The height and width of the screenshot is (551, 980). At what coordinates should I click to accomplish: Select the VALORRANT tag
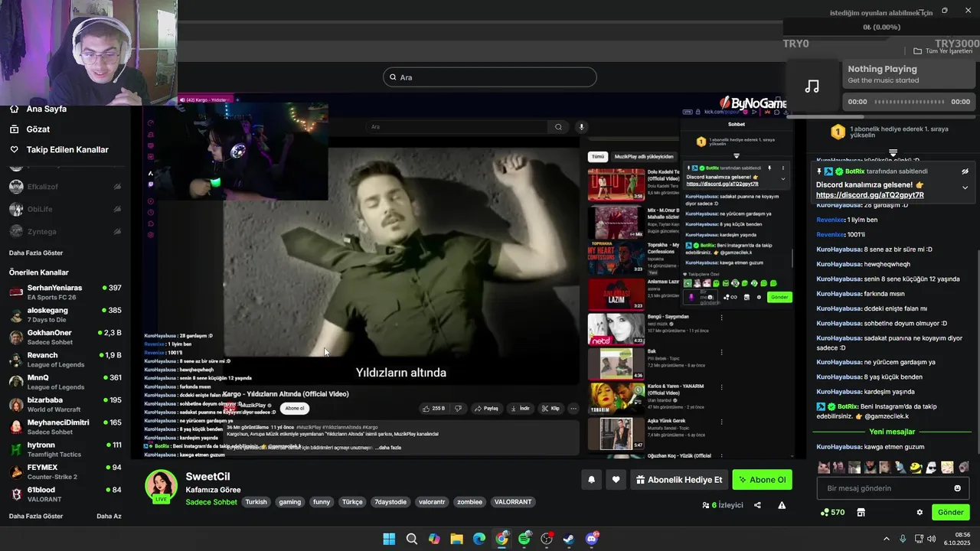coord(513,502)
